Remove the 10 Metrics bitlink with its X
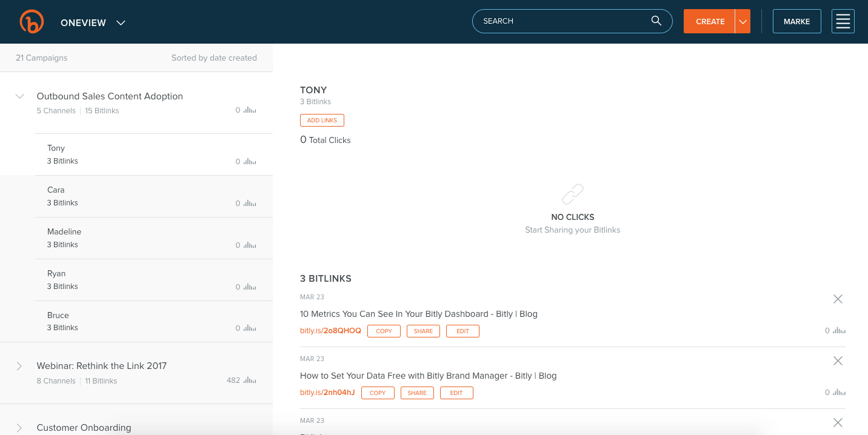 point(838,299)
